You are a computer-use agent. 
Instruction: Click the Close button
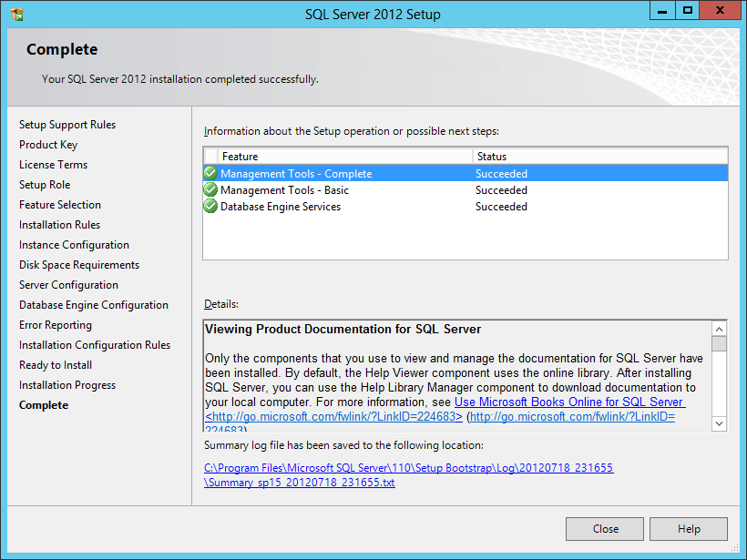click(x=605, y=528)
